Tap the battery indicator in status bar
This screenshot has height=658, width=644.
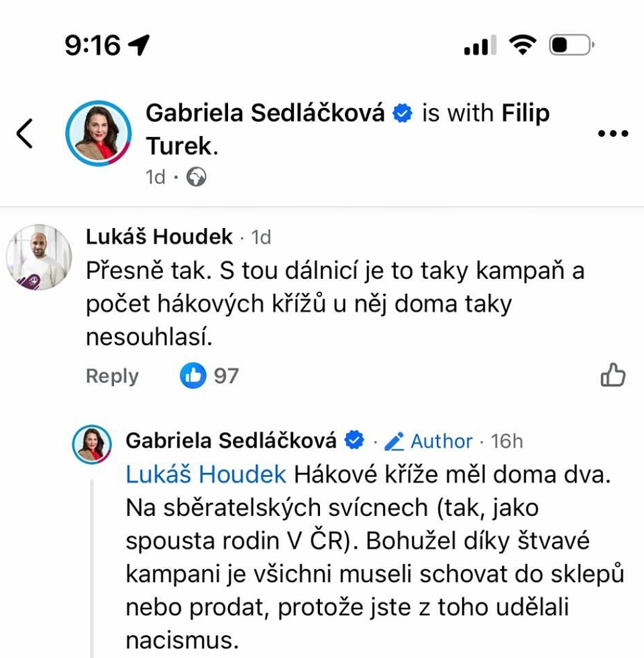(570, 46)
